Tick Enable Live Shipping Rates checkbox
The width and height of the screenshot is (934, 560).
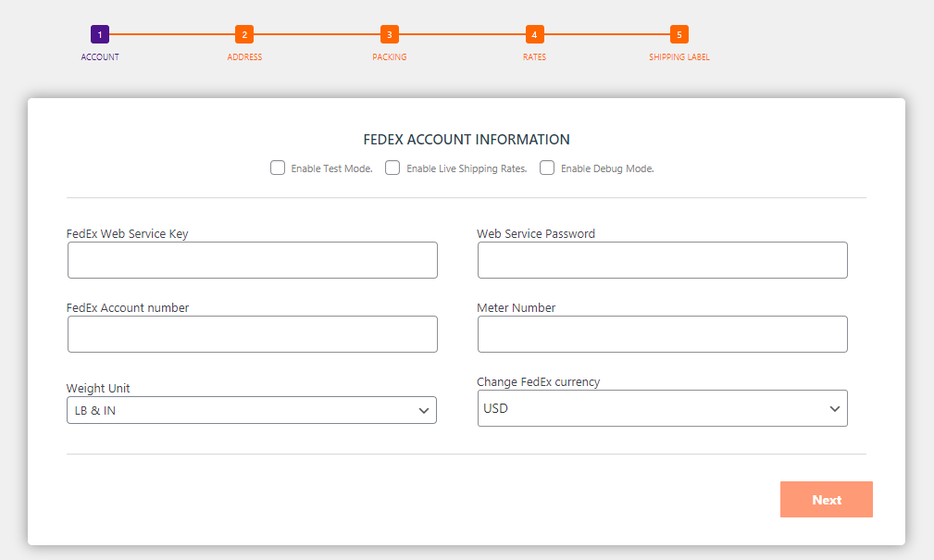[x=392, y=168]
